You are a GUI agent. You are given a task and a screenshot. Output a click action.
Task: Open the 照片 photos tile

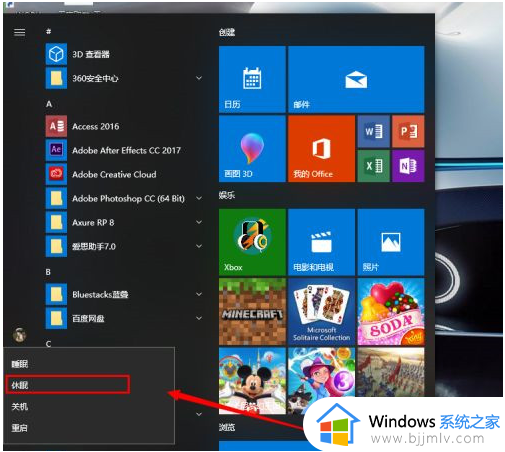391,242
